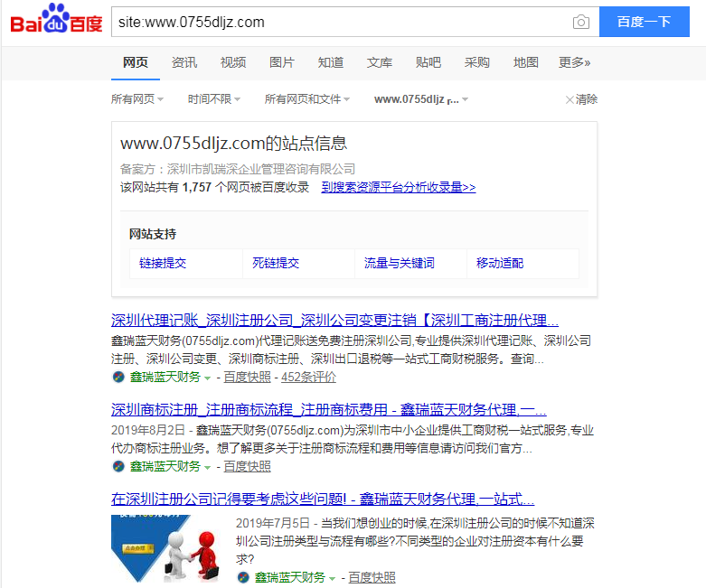Click text 该网站共有 1,757 个网页被百度收录
Viewport: 706px width, 588px height.
coord(215,187)
